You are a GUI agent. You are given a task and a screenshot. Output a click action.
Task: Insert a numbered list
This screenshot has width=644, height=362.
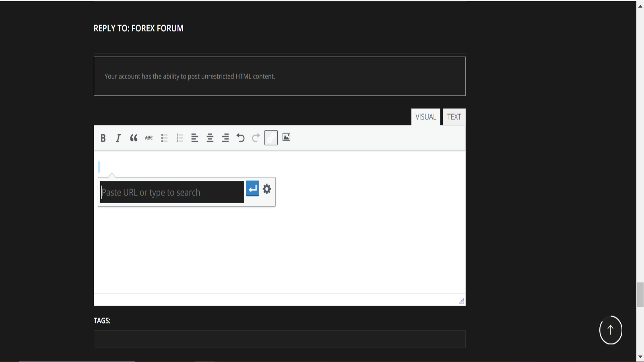coord(180,138)
